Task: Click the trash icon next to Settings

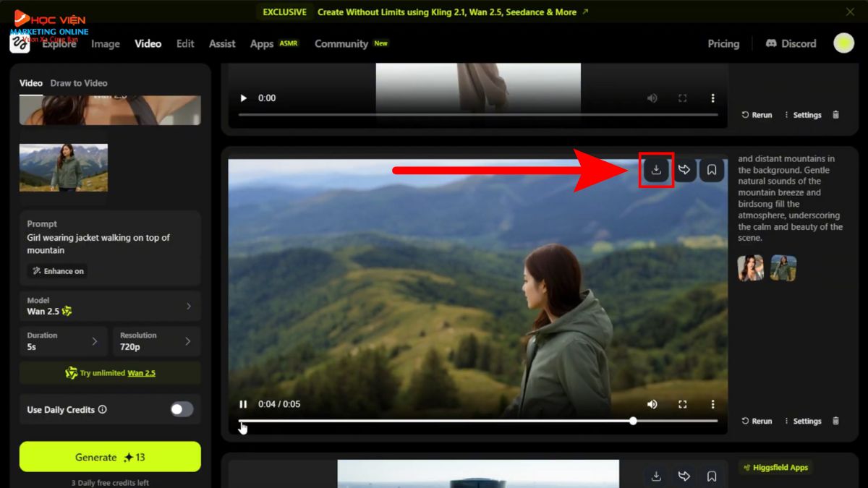Action: click(835, 421)
